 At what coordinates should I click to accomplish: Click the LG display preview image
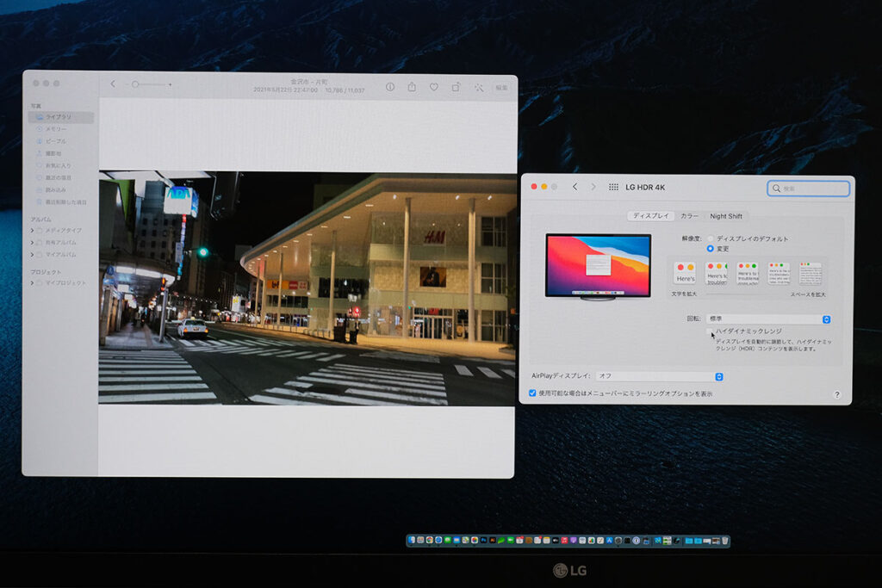[598, 267]
